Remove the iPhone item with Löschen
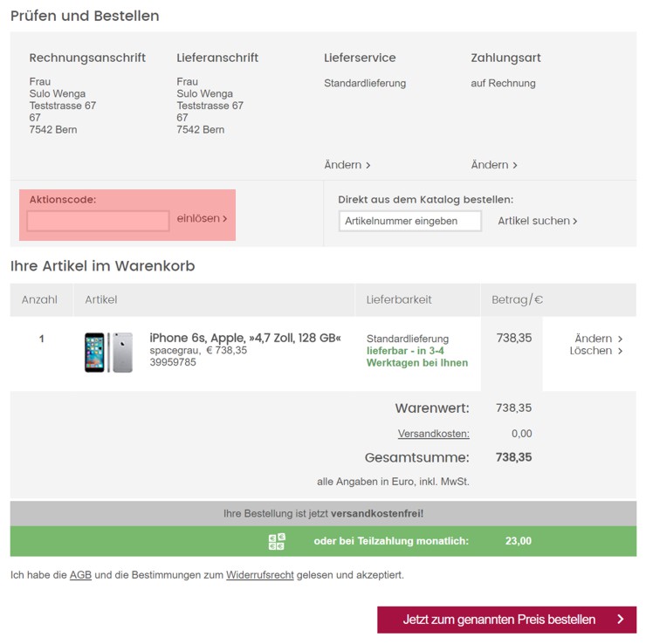 coord(595,351)
